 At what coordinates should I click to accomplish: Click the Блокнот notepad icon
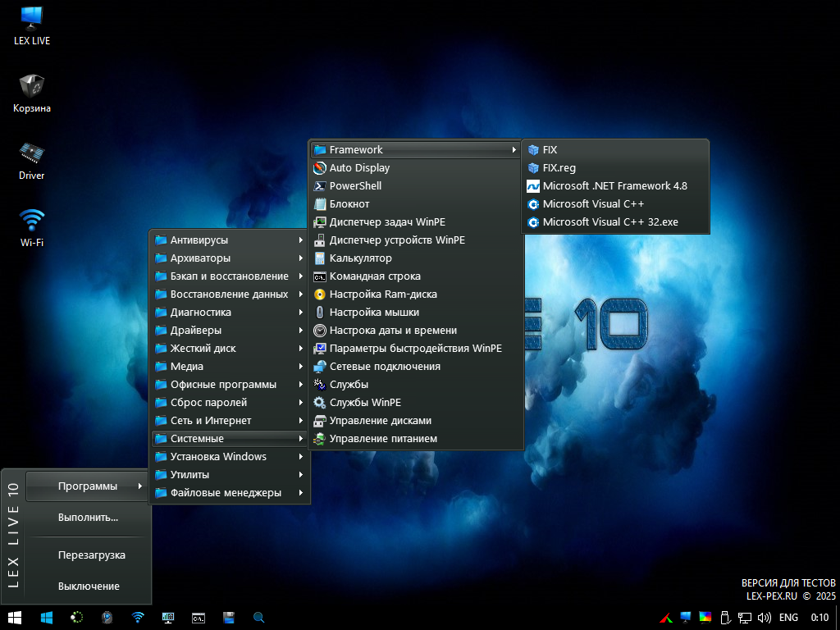320,204
